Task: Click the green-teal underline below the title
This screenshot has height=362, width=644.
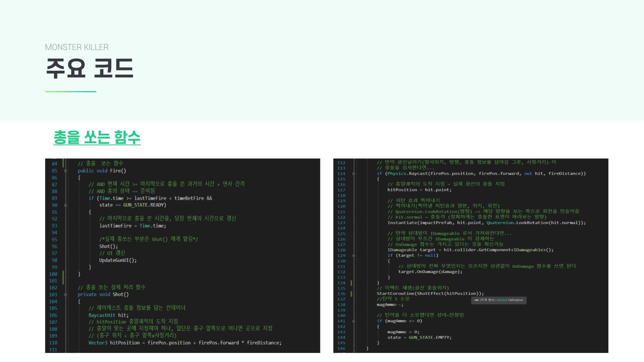Action: click(71, 92)
